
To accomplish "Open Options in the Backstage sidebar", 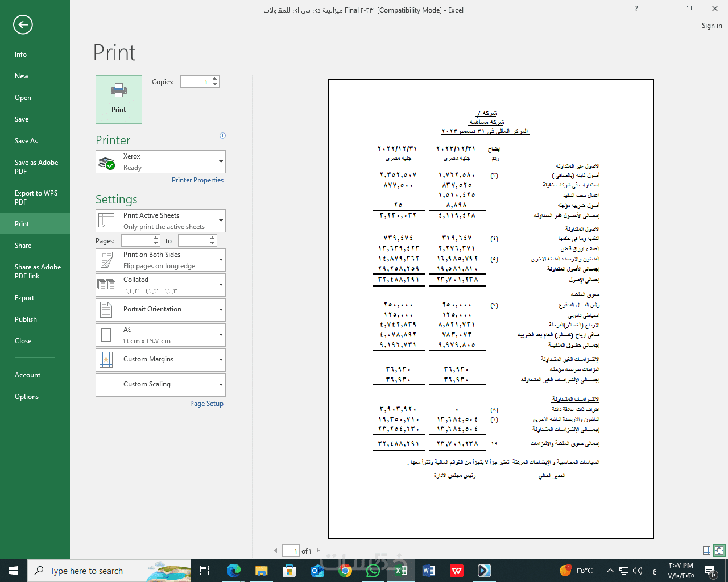I will pyautogui.click(x=35, y=397).
